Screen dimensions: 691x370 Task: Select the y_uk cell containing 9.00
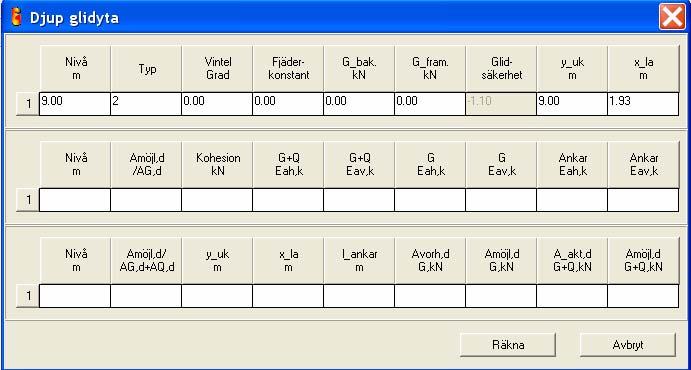tap(572, 104)
